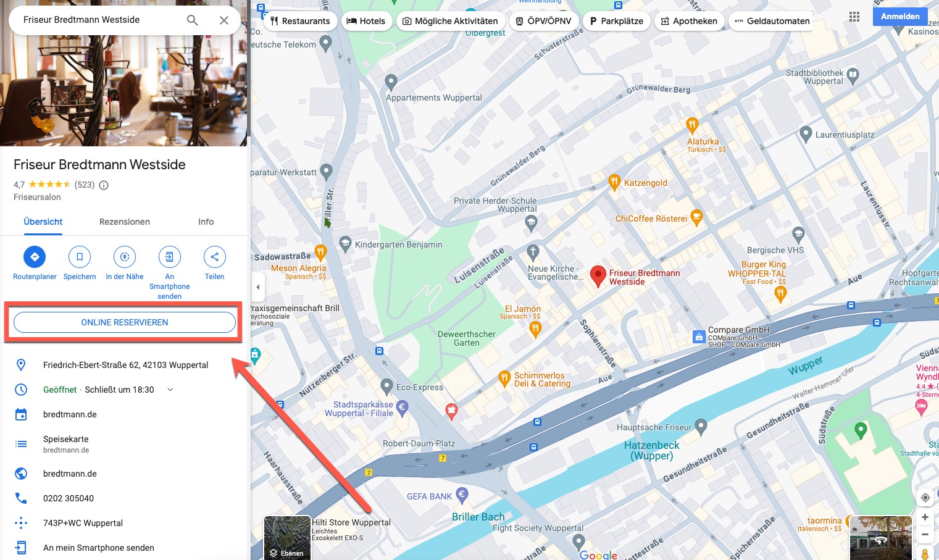This screenshot has width=939, height=560.
Task: Click the Neue Kirche church marker
Action: pos(533,253)
